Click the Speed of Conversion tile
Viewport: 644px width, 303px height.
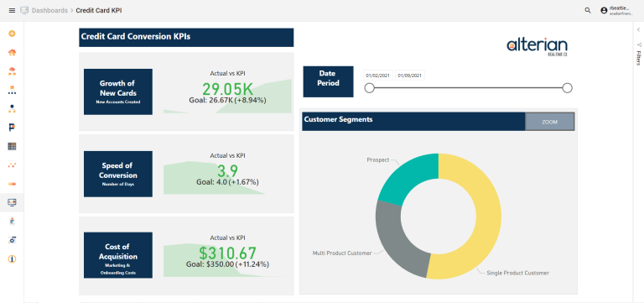coord(118,174)
